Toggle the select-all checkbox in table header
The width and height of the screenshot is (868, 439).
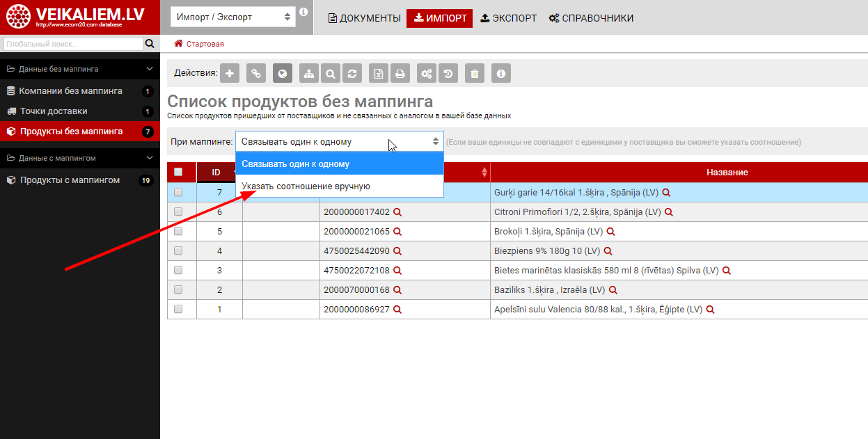(178, 172)
